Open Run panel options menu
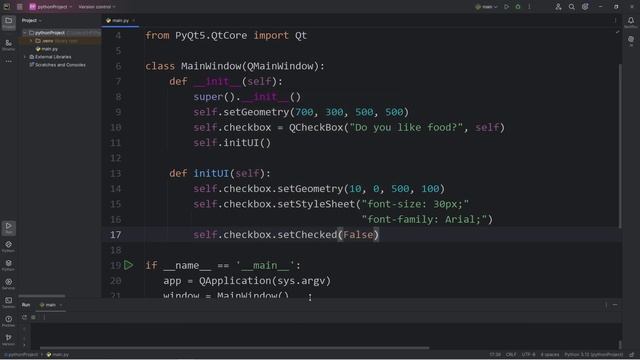Image resolution: width=640 pixels, height=360 pixels. (x=606, y=305)
